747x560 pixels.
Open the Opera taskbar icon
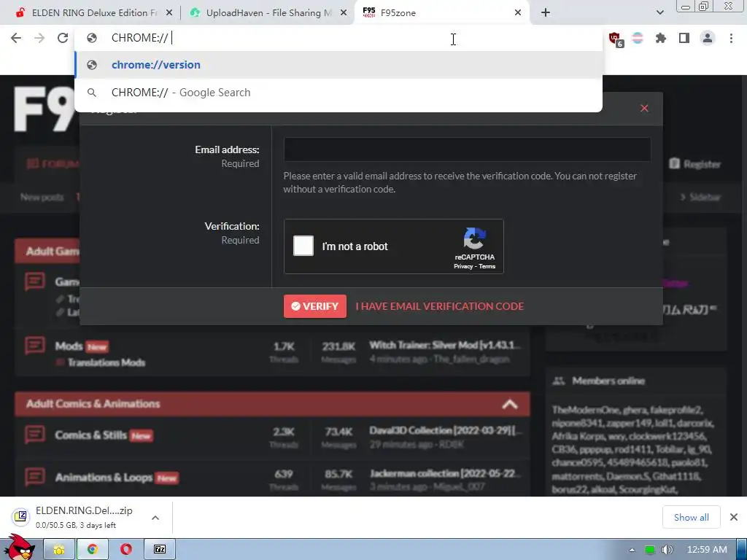tap(125, 550)
